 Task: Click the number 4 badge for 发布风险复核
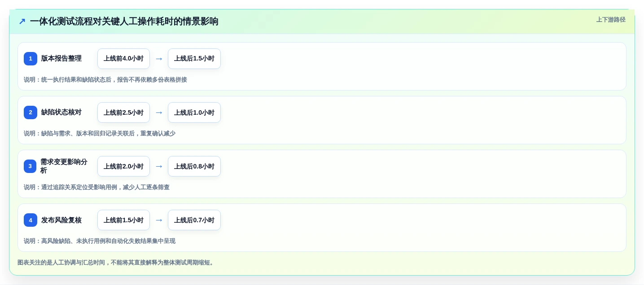(x=31, y=220)
